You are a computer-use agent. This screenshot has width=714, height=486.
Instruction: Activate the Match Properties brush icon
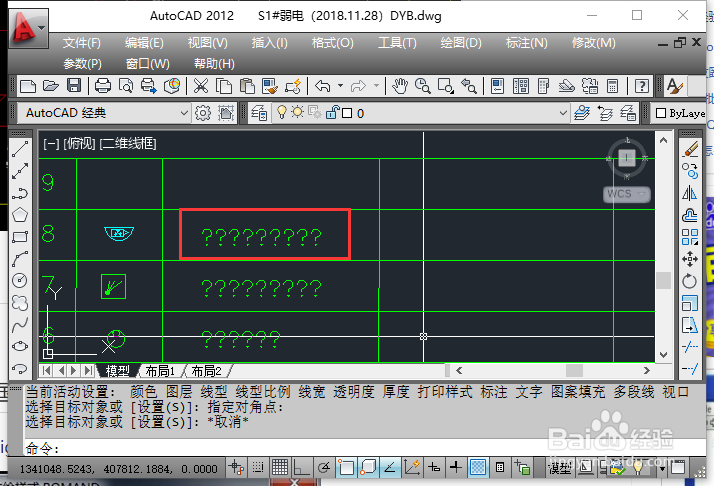pos(270,86)
